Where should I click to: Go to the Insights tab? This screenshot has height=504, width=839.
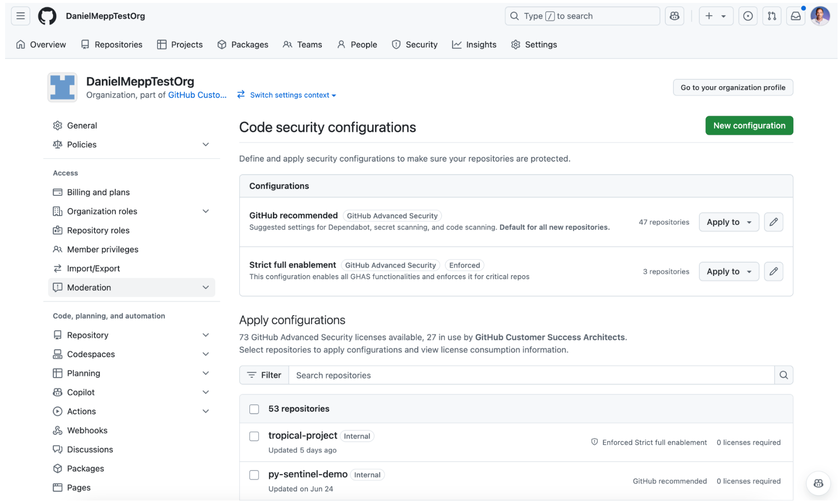474,45
